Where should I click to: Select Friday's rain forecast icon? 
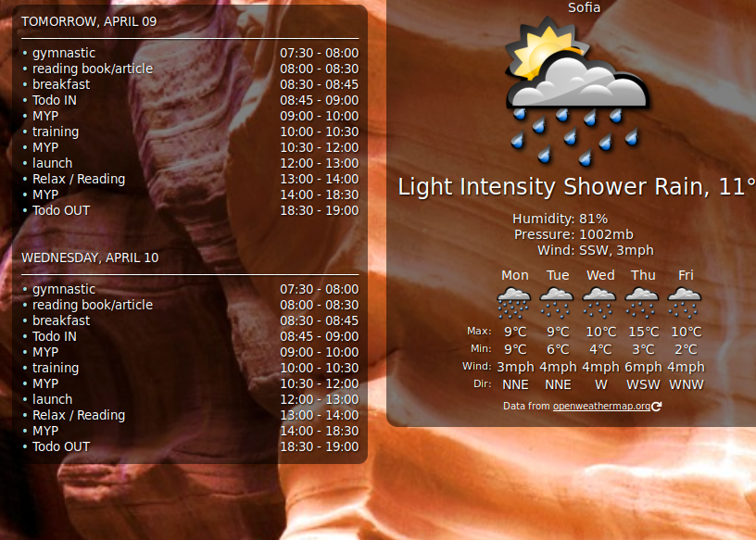click(685, 301)
